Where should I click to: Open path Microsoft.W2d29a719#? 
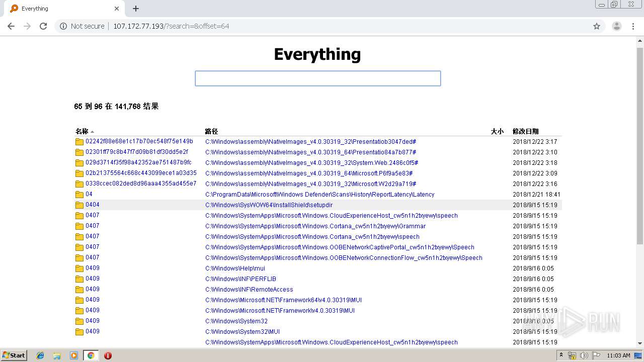[311, 184]
